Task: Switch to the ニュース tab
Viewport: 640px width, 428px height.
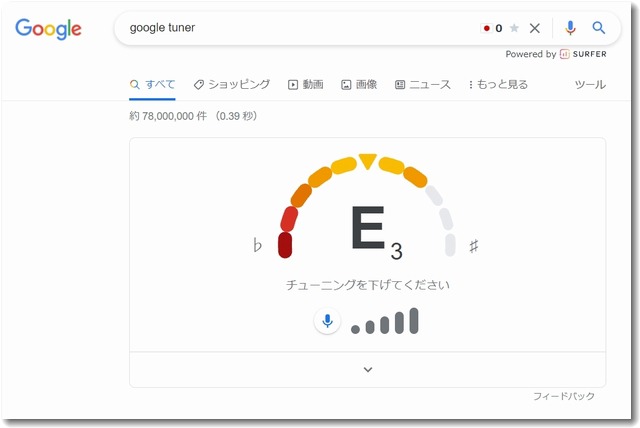Action: 423,84
